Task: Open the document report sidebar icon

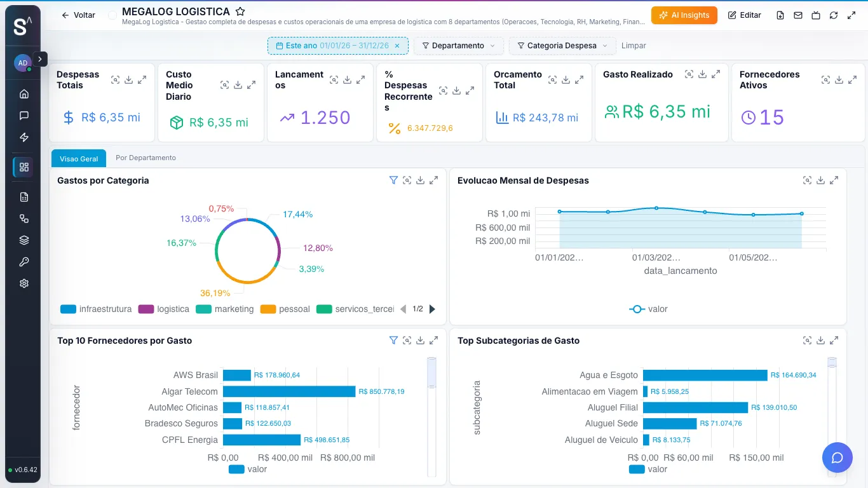Action: coord(24,197)
